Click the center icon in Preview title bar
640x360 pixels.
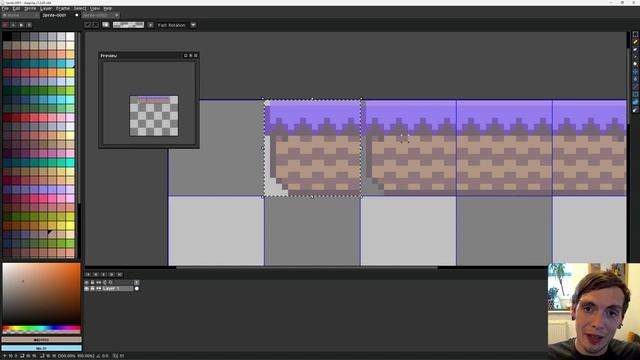point(185,56)
